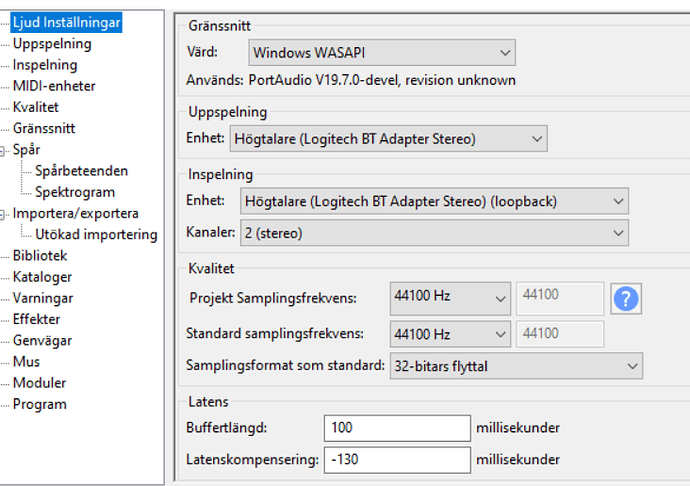The image size is (690, 486).
Task: Open the Inspelning Enhet loopback dropdown
Action: (x=434, y=201)
